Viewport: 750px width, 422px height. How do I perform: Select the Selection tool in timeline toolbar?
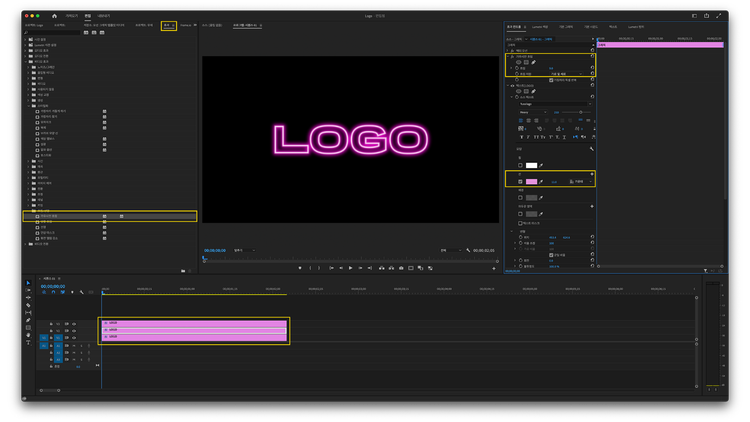(x=28, y=283)
